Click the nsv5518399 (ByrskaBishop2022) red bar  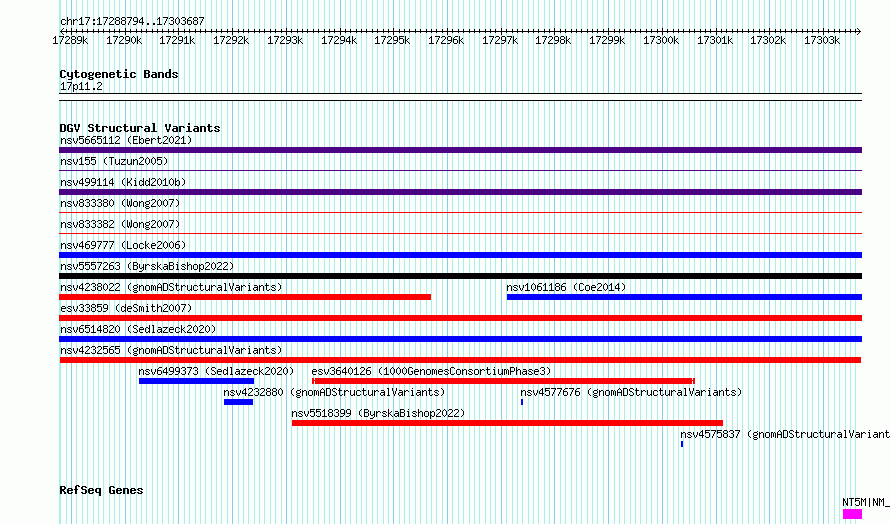tap(507, 423)
